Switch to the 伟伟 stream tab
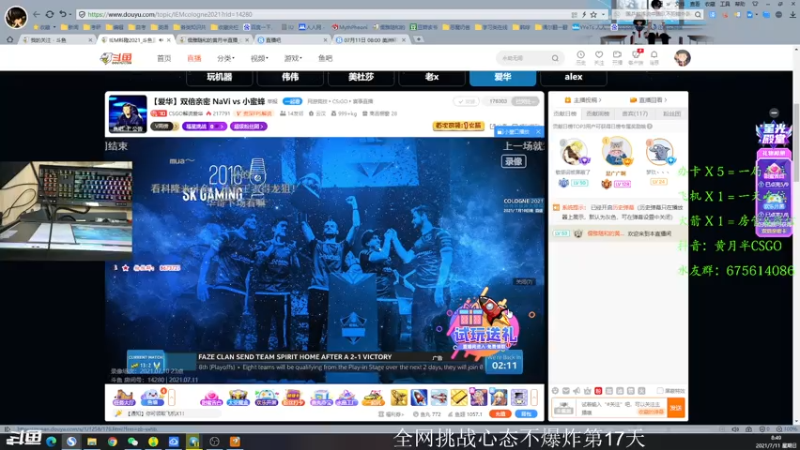This screenshot has width=800, height=450. 290,77
